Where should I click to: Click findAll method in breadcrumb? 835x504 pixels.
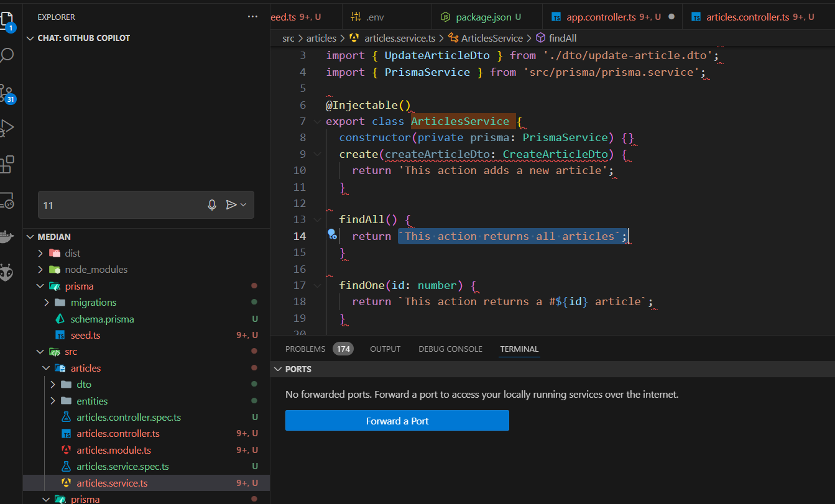click(563, 38)
